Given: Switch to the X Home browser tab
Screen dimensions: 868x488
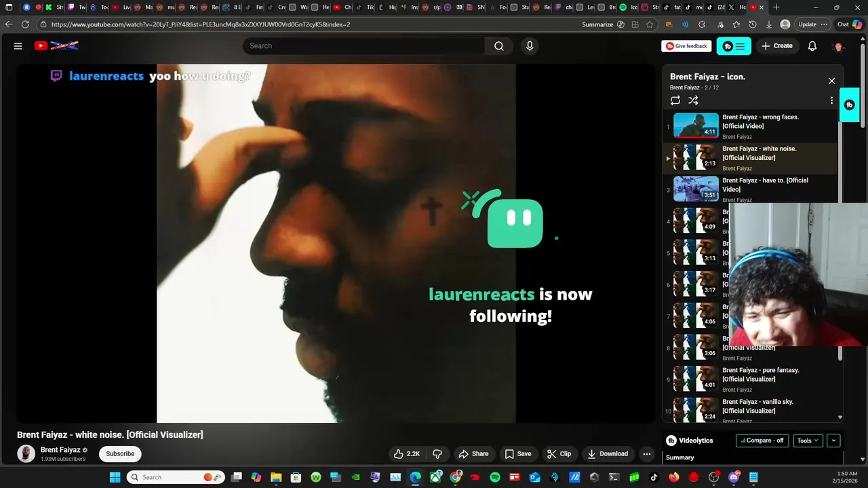Looking at the screenshot, I should click(738, 7).
